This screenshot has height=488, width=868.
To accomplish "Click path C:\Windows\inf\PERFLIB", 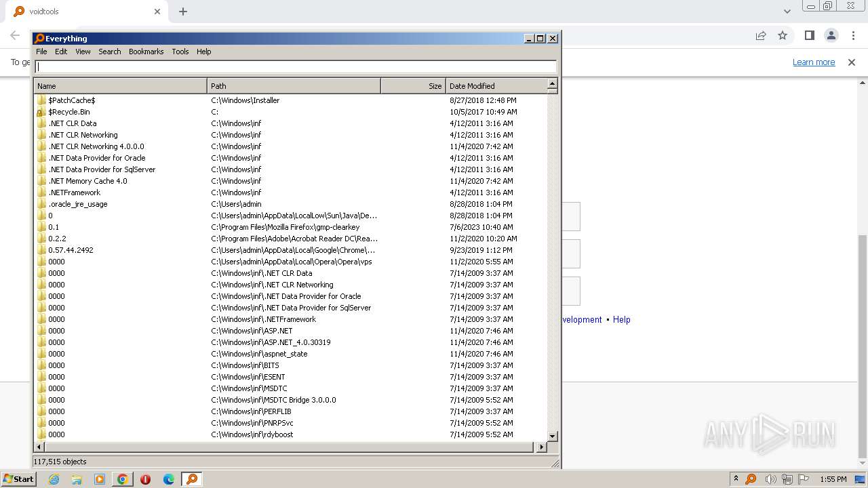I will [251, 411].
